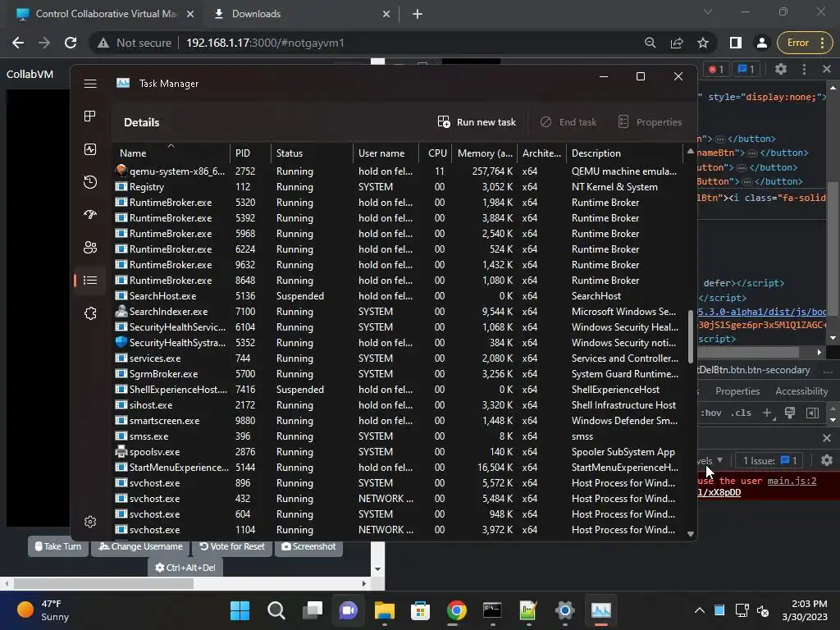Select SearchHost.exe process row
Image resolution: width=840 pixels, height=630 pixels.
coord(399,295)
